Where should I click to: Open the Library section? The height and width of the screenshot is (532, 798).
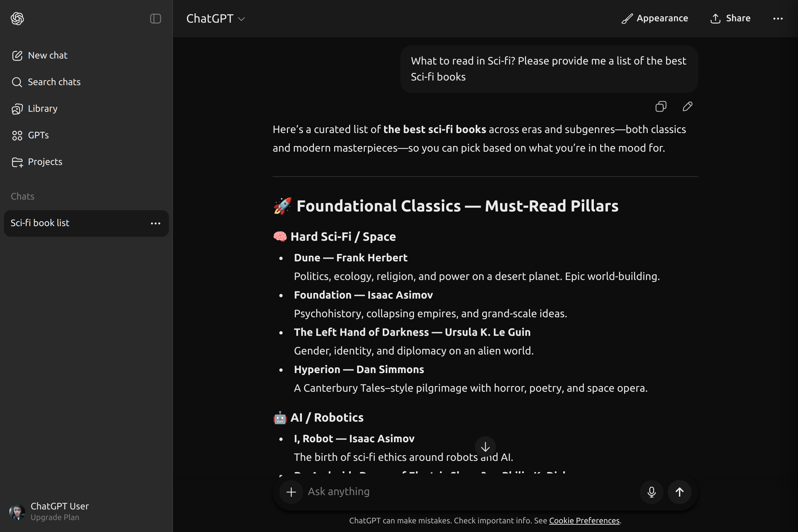[43, 108]
